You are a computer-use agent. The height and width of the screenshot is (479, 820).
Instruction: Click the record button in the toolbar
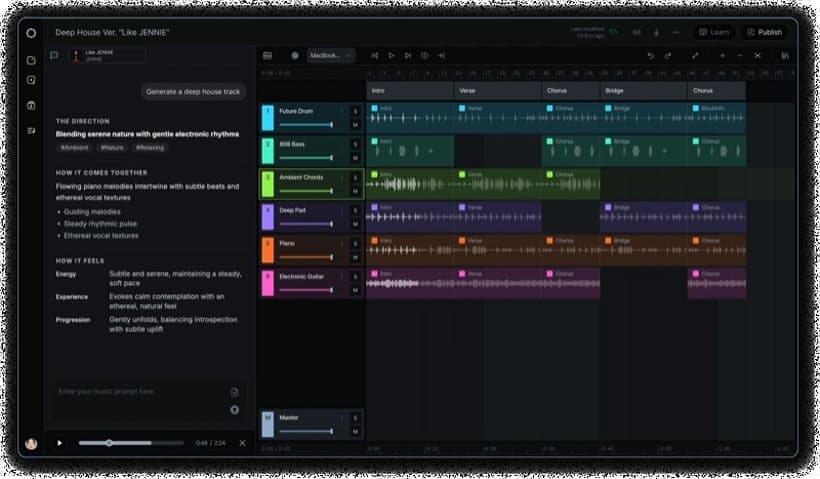coord(295,55)
